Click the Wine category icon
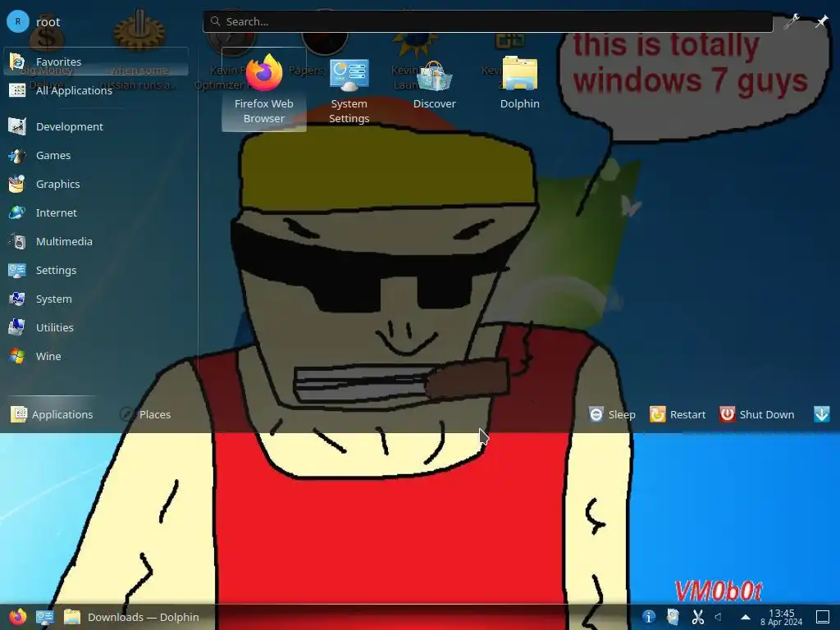840x630 pixels. coord(17,356)
